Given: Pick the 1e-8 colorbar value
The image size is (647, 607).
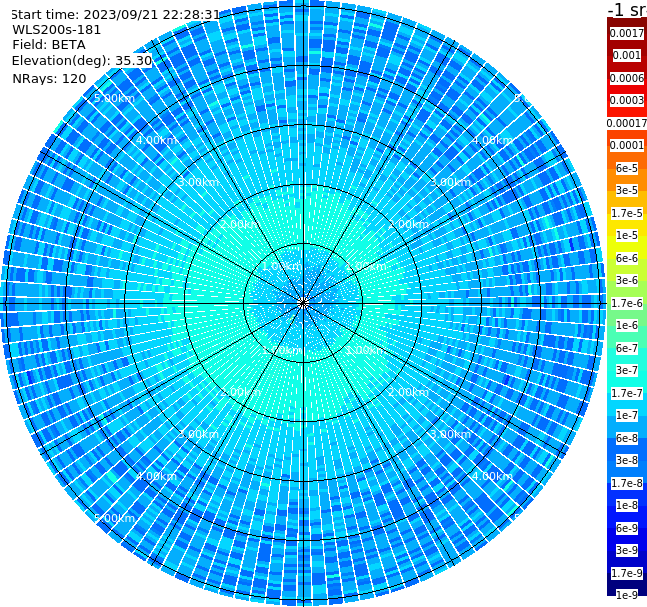Looking at the screenshot, I should (x=627, y=505).
